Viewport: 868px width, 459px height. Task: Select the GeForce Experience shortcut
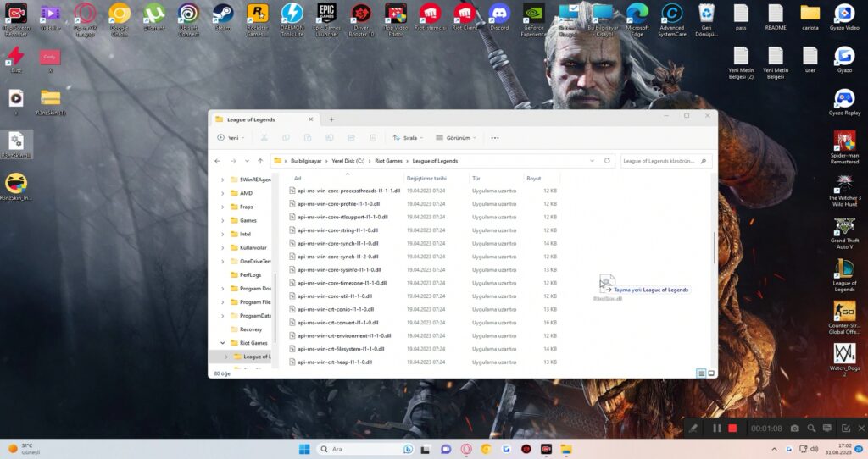[x=534, y=19]
